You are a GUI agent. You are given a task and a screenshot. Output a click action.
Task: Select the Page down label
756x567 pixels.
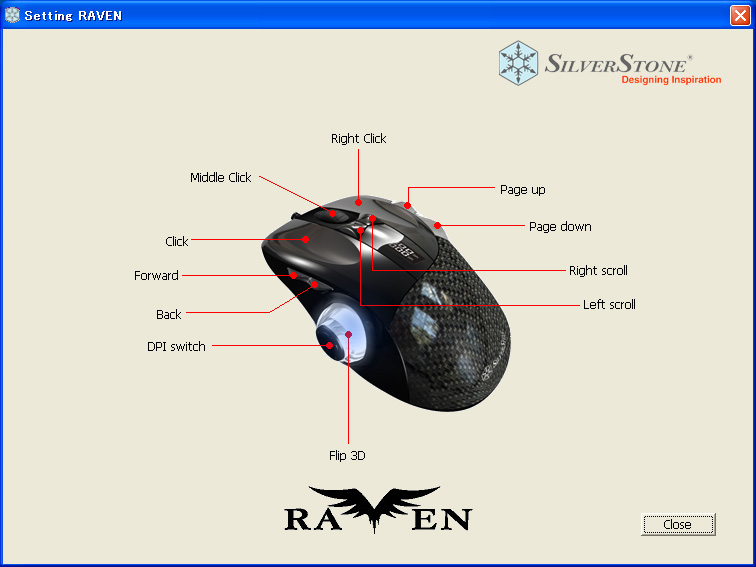click(560, 227)
